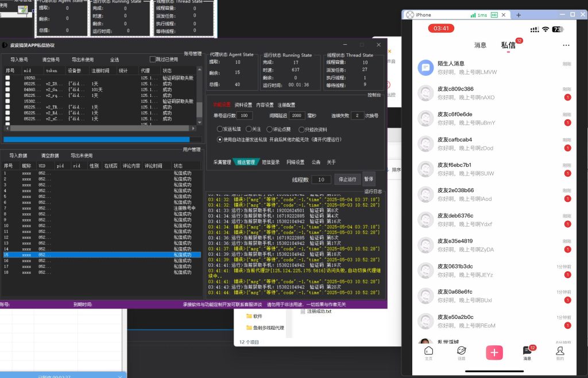Open the 资料设置 settings tab
The image size is (588, 378).
[x=243, y=105]
